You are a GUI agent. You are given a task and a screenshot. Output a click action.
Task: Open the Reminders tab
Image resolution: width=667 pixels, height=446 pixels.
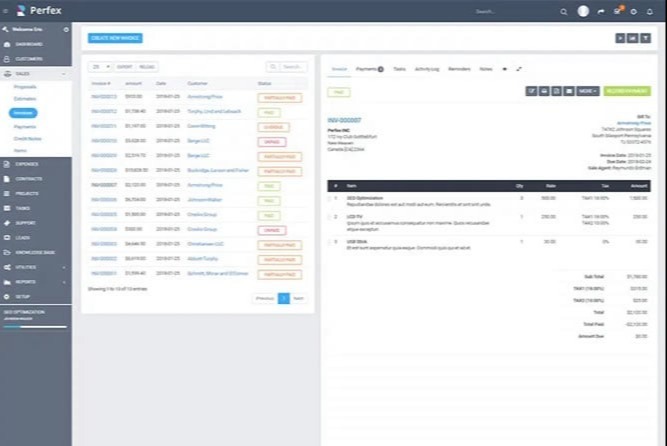[459, 69]
